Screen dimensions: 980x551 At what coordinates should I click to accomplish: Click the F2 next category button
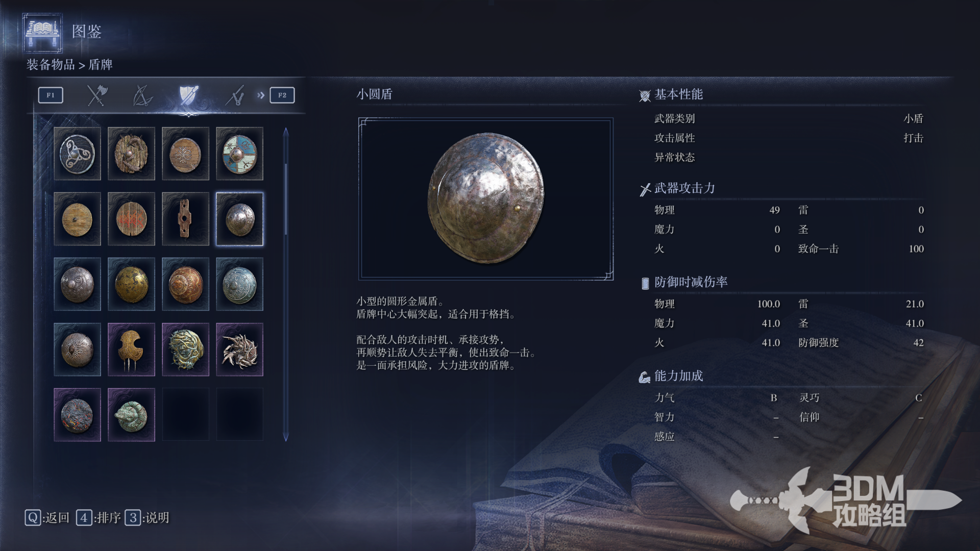tap(282, 95)
